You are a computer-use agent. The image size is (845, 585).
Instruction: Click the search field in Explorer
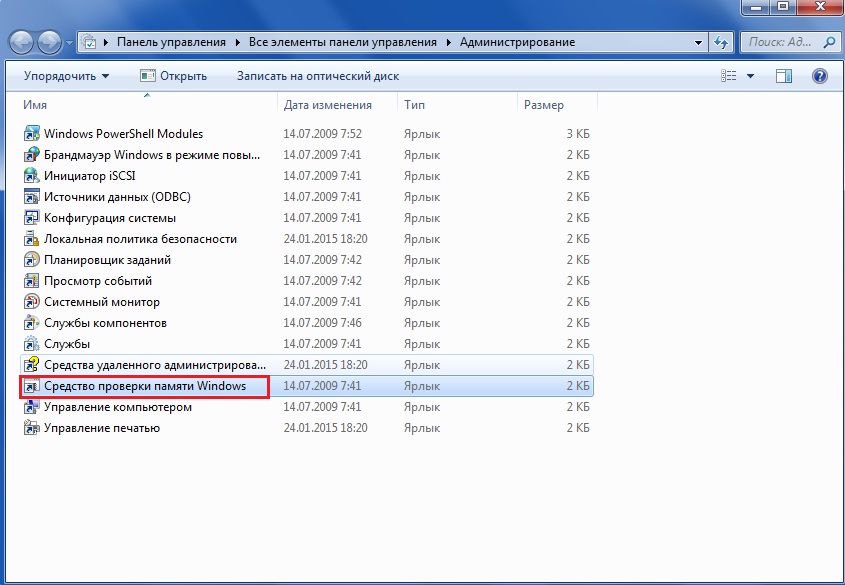pos(780,43)
